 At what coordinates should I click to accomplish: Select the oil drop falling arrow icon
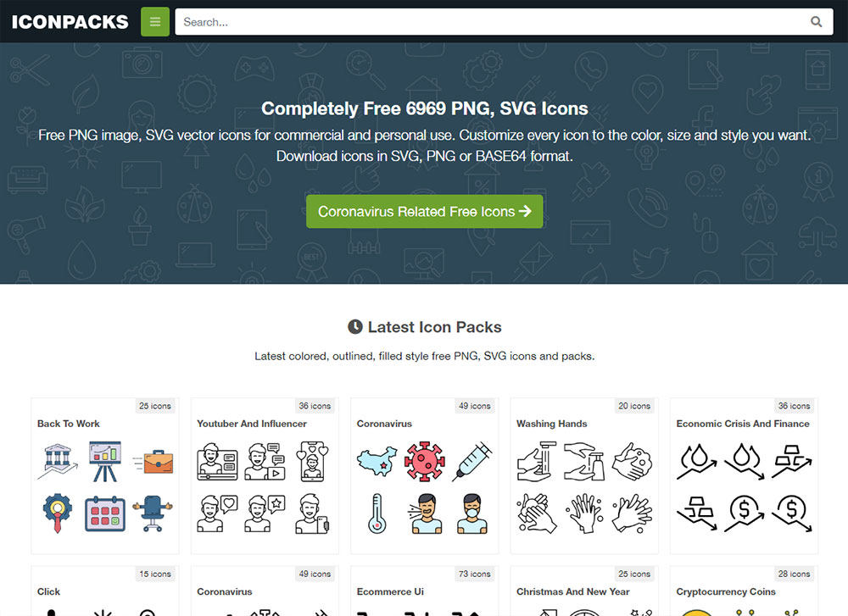pyautogui.click(x=745, y=462)
